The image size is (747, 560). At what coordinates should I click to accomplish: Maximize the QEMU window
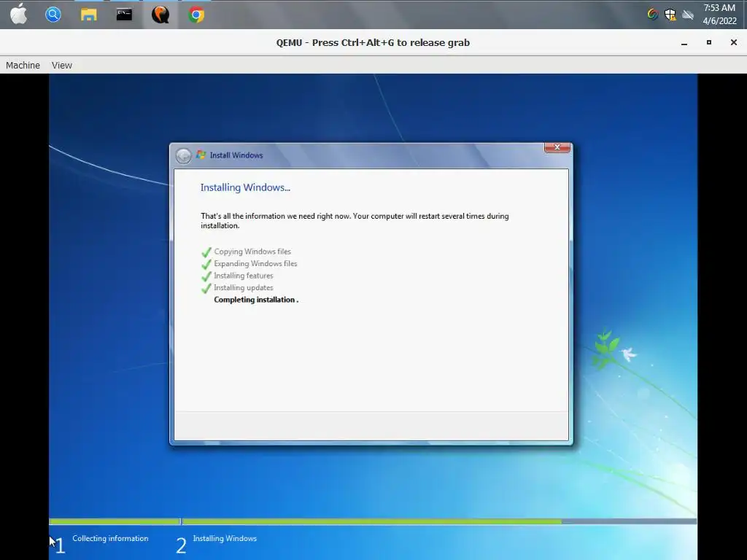[709, 42]
